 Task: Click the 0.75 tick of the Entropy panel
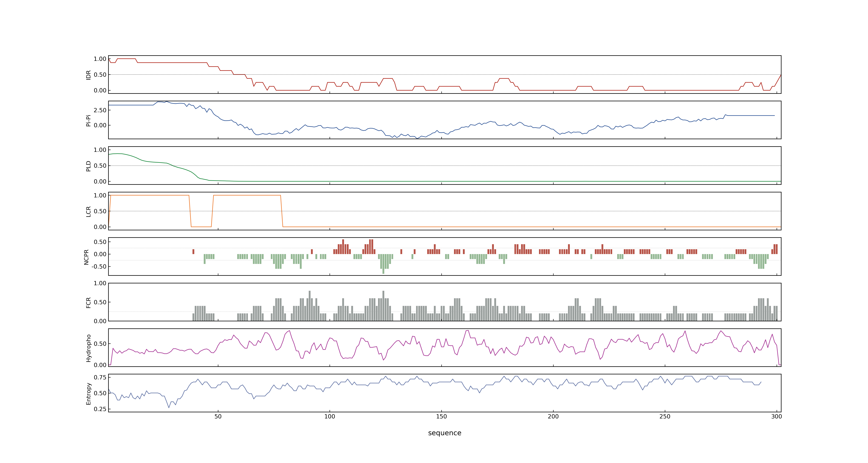pos(100,377)
